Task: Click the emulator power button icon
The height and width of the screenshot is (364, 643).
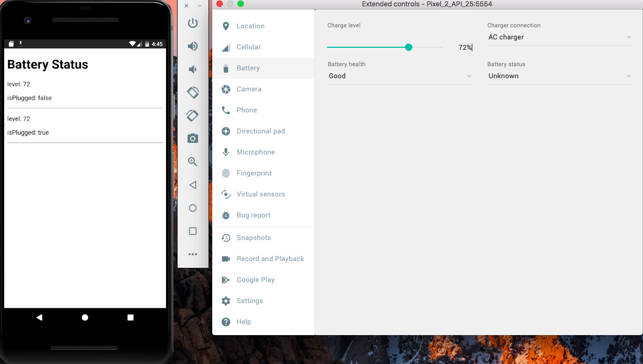Action: [x=193, y=23]
